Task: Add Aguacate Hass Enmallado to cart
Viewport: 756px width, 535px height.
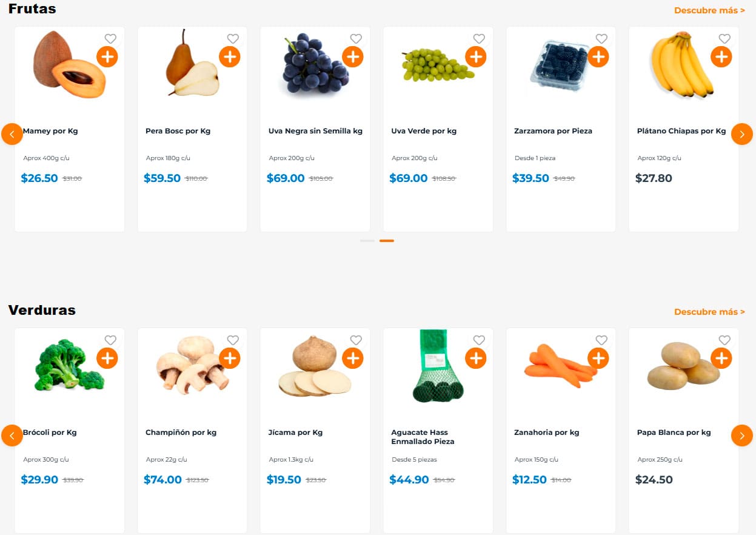Action: coord(476,358)
